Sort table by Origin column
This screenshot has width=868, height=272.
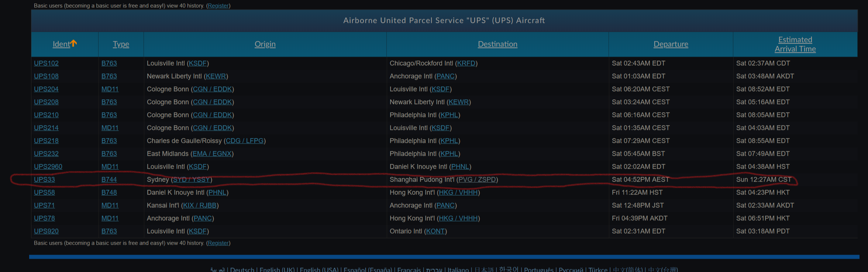point(265,44)
